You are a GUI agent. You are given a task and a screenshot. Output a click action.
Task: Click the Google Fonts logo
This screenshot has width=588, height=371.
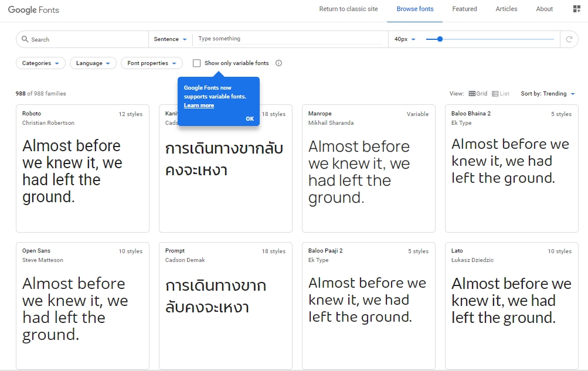click(33, 10)
